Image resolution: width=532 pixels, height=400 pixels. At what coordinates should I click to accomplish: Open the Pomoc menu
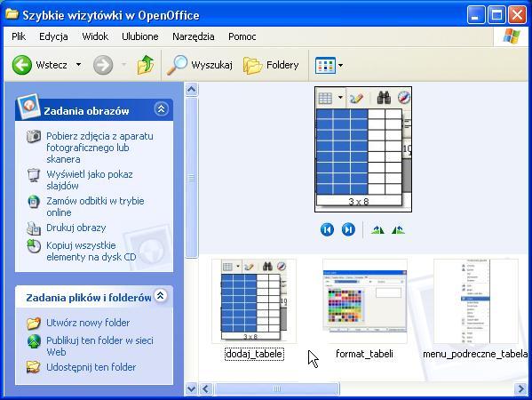pyautogui.click(x=242, y=36)
